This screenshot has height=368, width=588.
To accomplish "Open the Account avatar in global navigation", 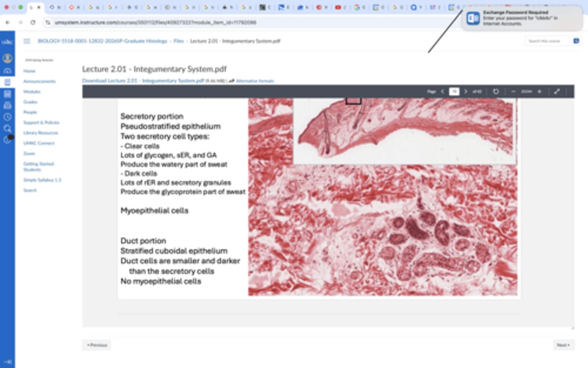I will [7, 58].
